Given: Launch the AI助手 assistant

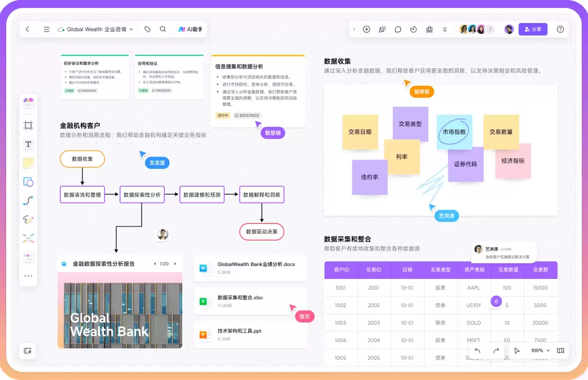Looking at the screenshot, I should click(x=190, y=29).
